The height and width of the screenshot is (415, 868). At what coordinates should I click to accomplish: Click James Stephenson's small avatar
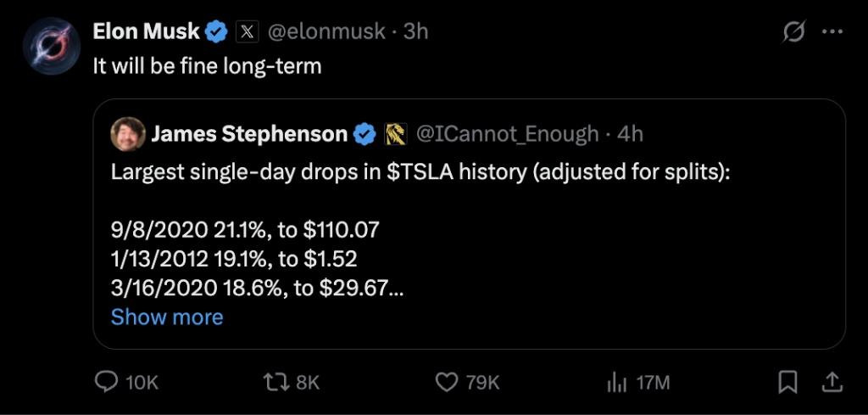(128, 133)
